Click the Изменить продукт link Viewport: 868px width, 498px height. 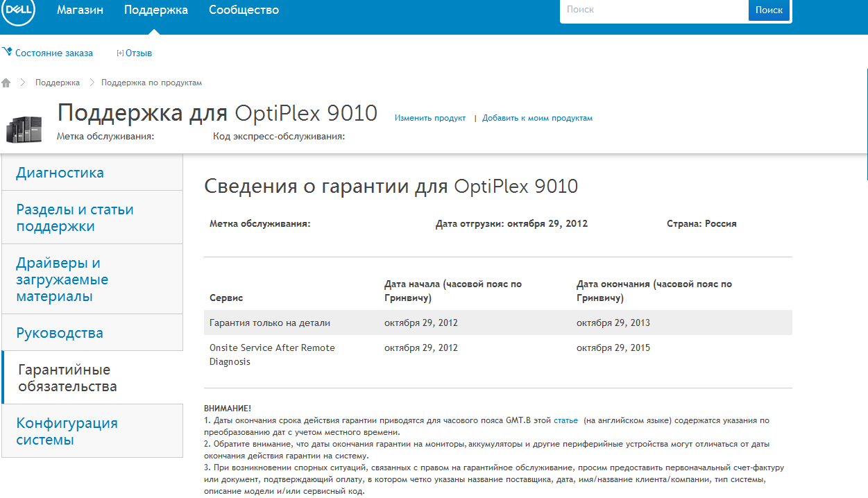pyautogui.click(x=430, y=118)
